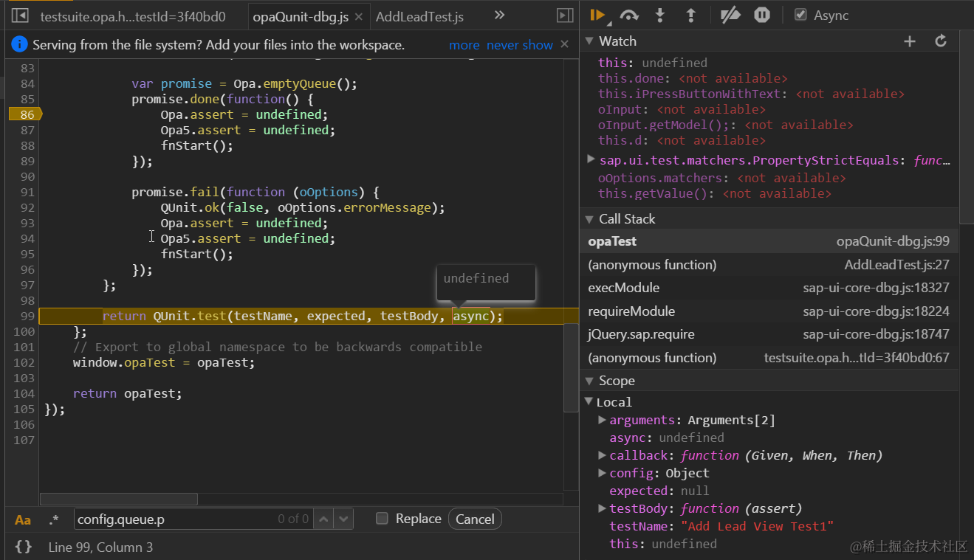Select jQuery.sap.require stack frame
The height and width of the screenshot is (560, 974).
tap(769, 334)
